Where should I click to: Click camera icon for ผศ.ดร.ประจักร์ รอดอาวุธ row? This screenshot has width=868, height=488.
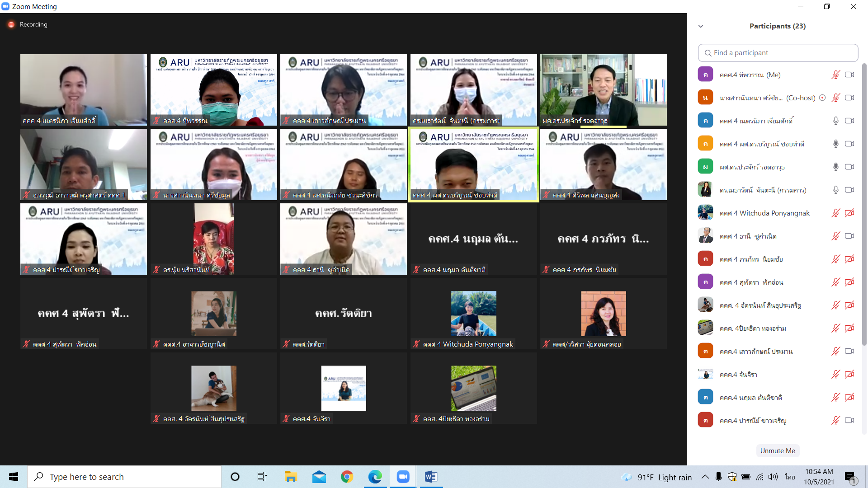849,167
